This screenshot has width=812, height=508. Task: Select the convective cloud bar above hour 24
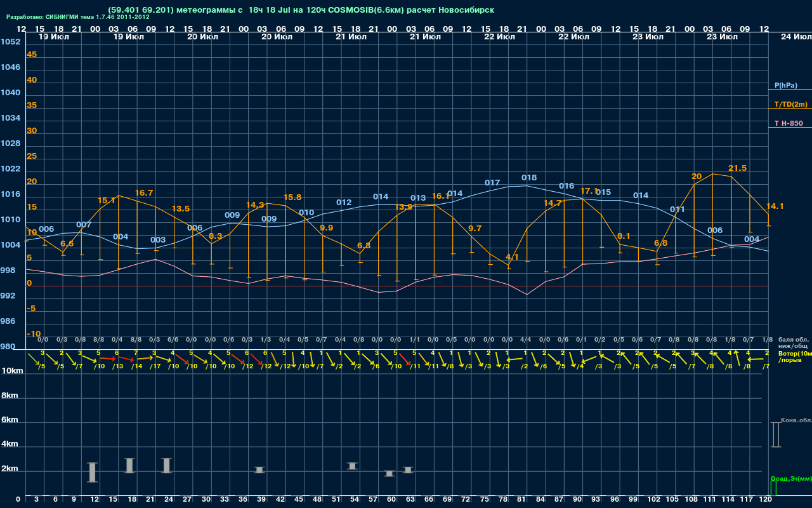[x=167, y=465]
